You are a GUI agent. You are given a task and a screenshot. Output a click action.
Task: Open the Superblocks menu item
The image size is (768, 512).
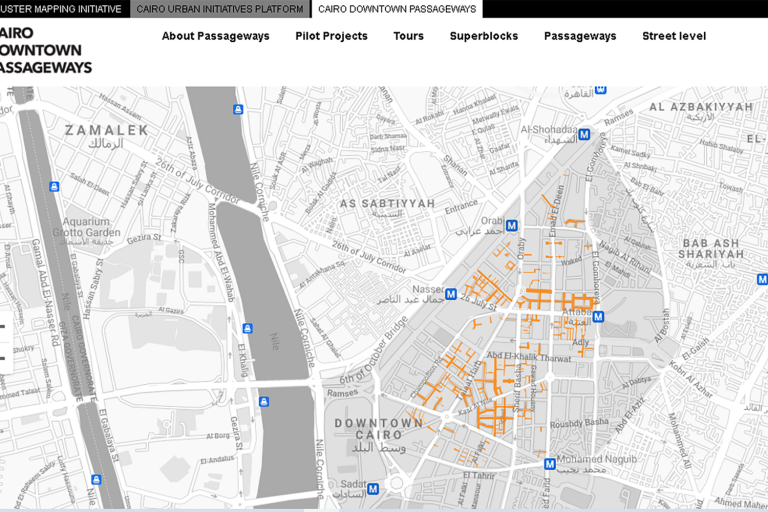(x=483, y=36)
